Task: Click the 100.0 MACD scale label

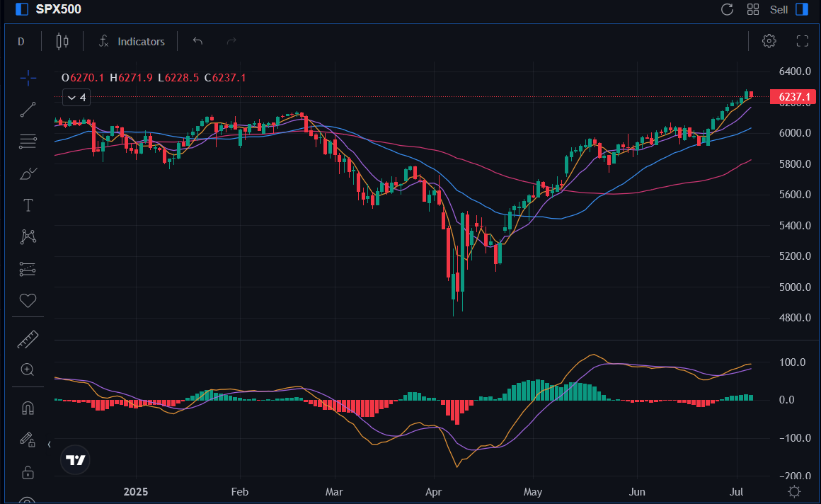Action: 792,362
